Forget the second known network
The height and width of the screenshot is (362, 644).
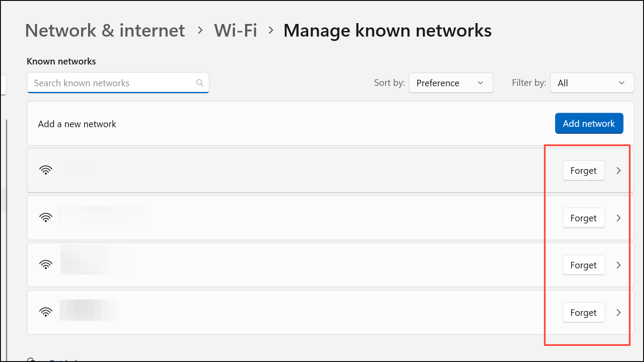(583, 218)
